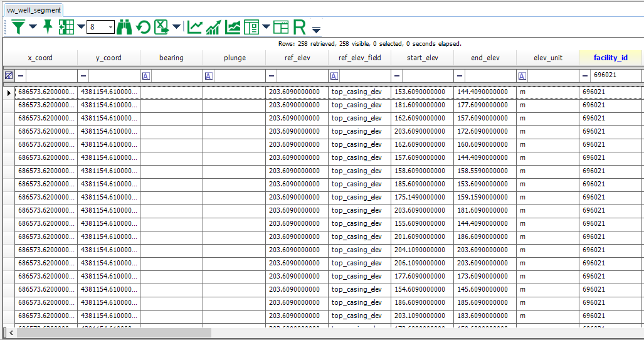Expand the Excel export dropdown arrow

coord(177,27)
